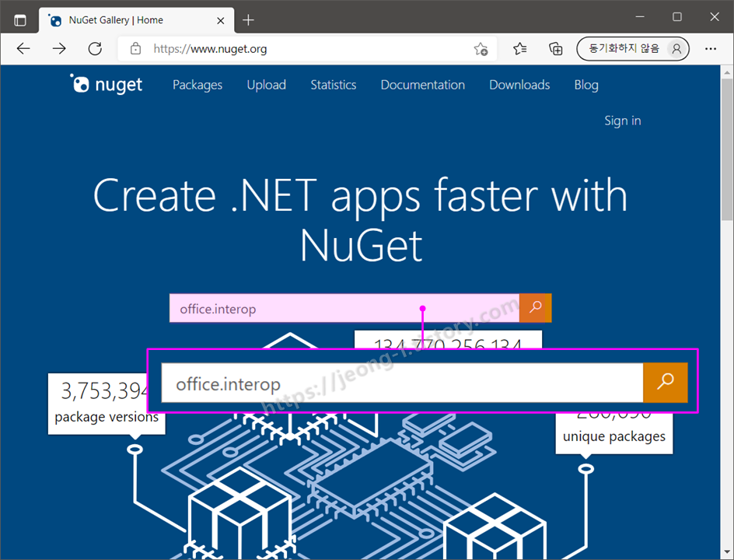
Task: Click the "unique packages" label
Action: tap(613, 436)
